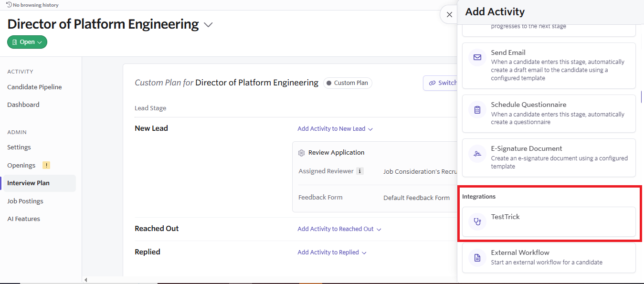
Task: Open Job Postings in sidebar
Action: click(25, 201)
